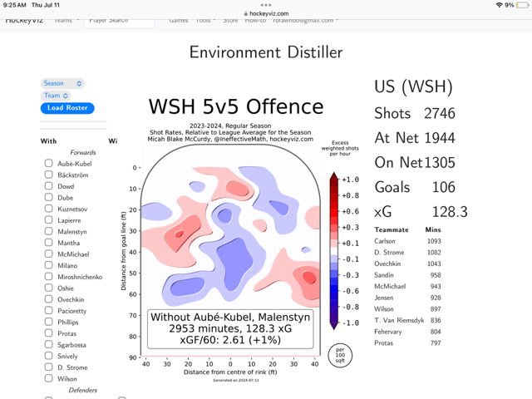
Task: Click the Sandin teammate row
Action: pyautogui.click(x=407, y=275)
